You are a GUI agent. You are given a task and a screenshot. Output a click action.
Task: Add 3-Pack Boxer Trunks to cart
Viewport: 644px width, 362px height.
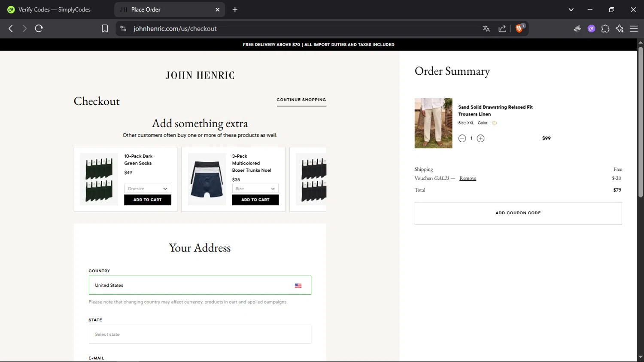click(x=255, y=200)
